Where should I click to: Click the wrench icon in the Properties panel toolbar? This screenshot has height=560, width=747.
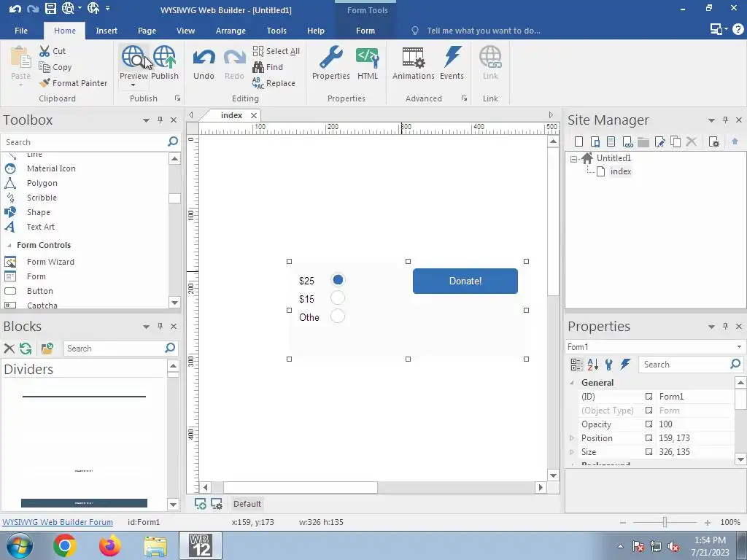(609, 365)
